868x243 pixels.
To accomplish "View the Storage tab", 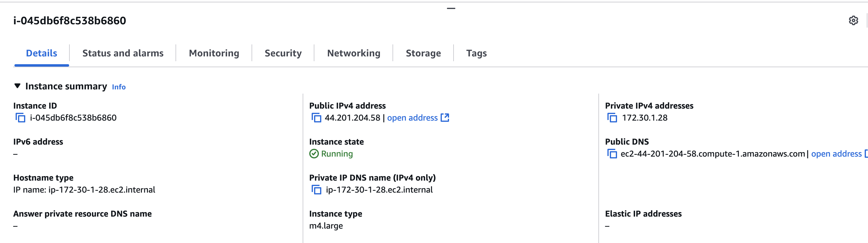I will (423, 53).
